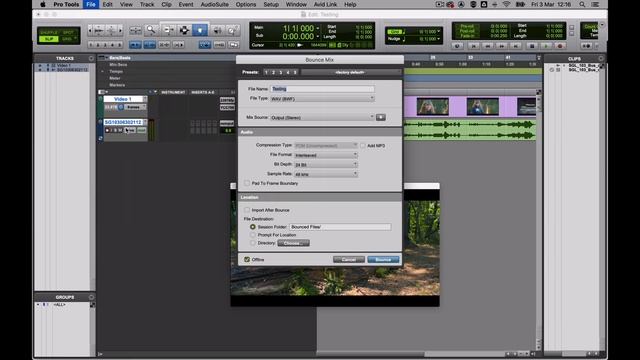The image size is (640, 360).
Task: Click the Rewind transport button
Action: [x=487, y=46]
